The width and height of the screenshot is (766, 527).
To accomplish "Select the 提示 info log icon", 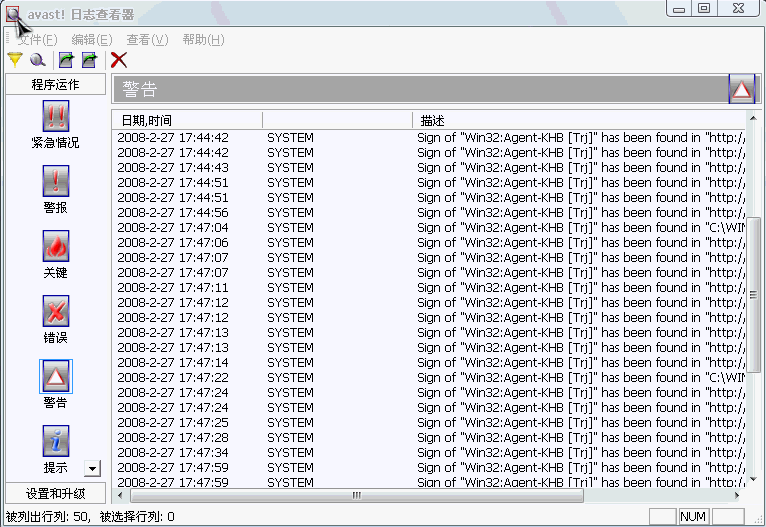I will [x=56, y=441].
